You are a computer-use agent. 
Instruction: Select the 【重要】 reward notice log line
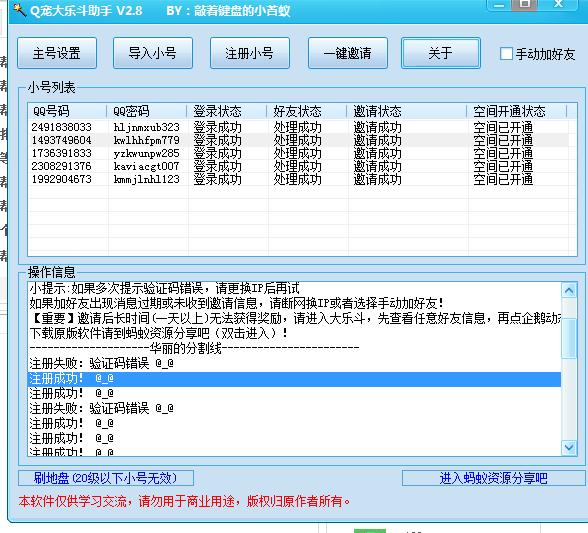pos(294,318)
